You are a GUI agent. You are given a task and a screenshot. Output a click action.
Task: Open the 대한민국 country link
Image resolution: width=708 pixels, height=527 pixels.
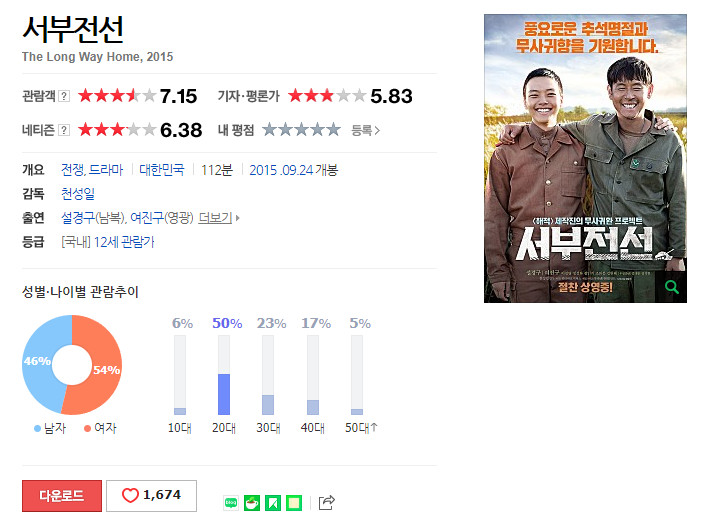(x=162, y=170)
